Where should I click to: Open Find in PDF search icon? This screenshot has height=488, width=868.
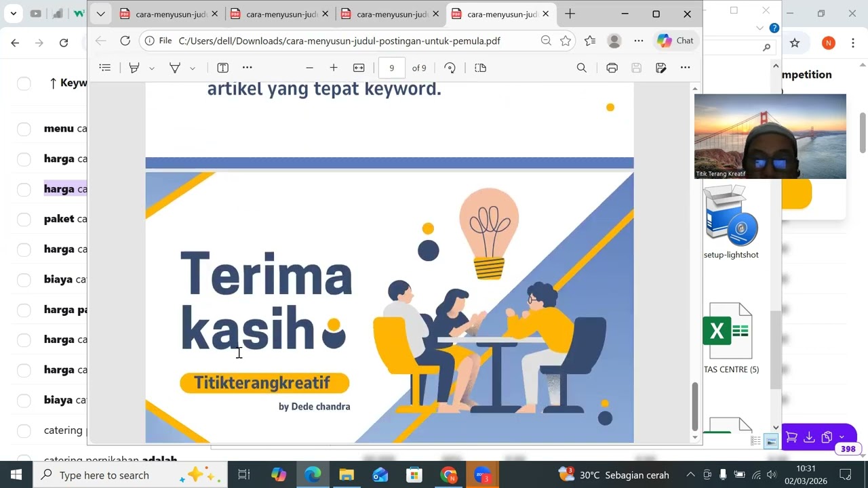click(582, 68)
